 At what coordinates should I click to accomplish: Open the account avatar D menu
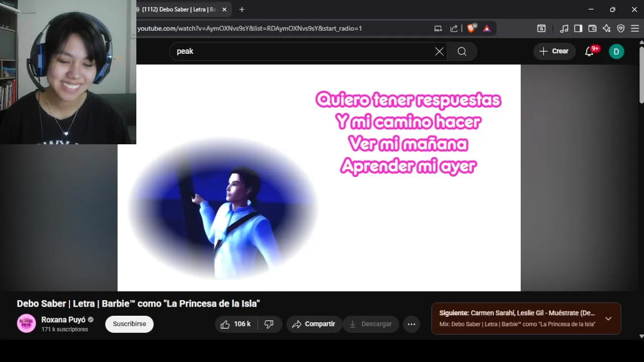click(x=616, y=51)
